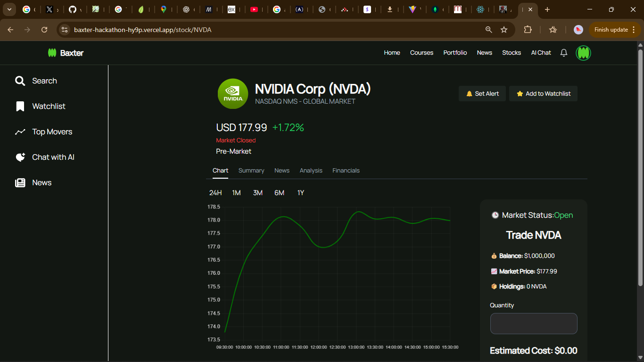
Task: Switch to the ChatGPT browser tab
Action: pos(186,9)
